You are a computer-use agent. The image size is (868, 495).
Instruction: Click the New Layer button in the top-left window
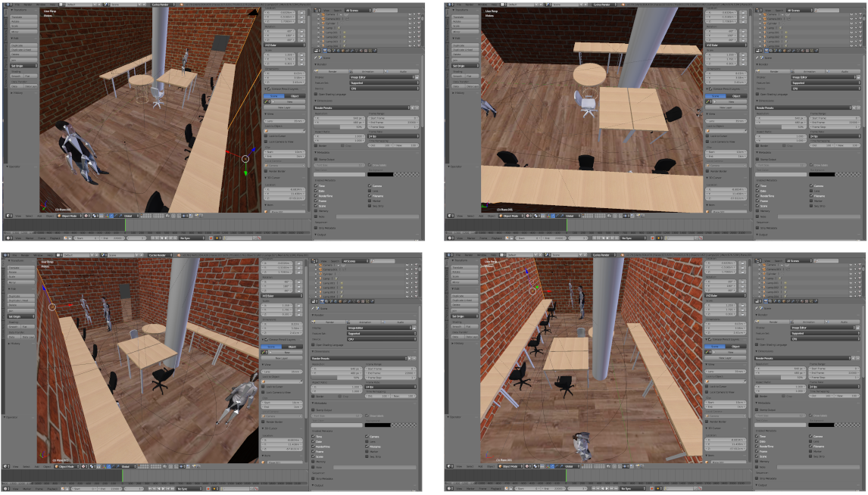[x=285, y=107]
